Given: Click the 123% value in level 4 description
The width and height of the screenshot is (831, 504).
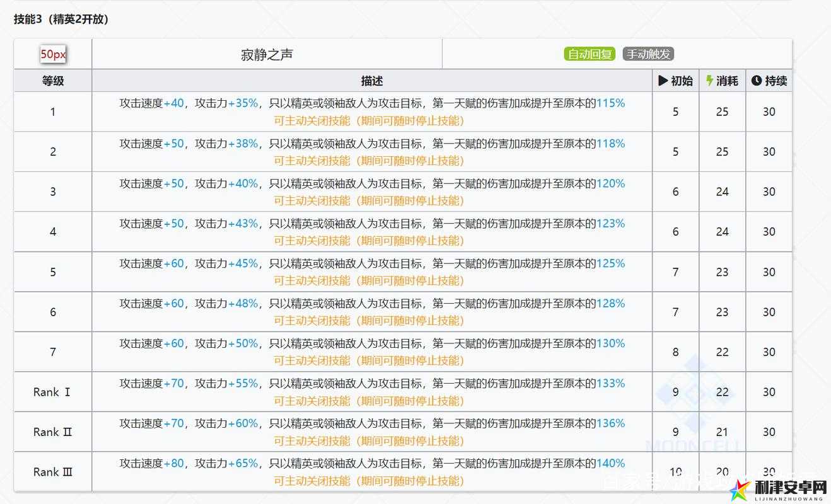Looking at the screenshot, I should 610,224.
